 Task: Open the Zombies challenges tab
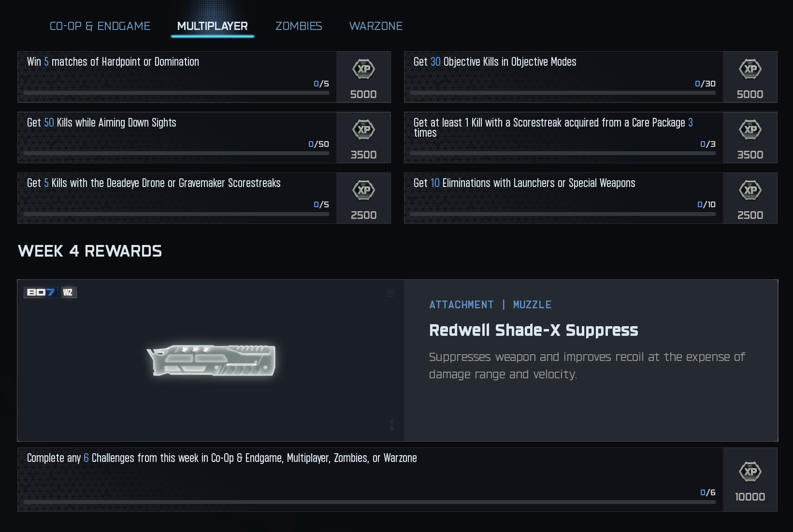pyautogui.click(x=299, y=26)
